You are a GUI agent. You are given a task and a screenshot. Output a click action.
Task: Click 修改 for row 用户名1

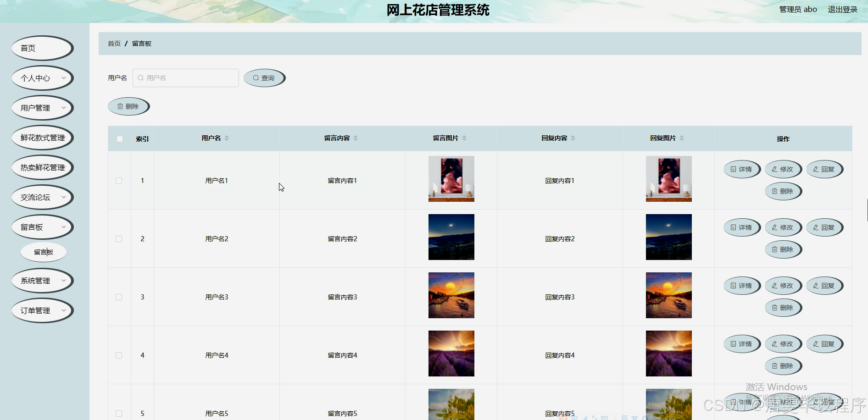pos(783,169)
